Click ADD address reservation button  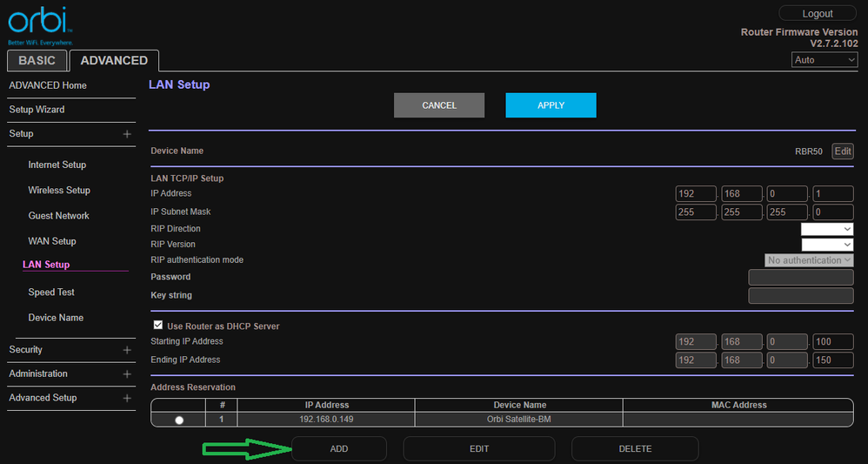338,449
